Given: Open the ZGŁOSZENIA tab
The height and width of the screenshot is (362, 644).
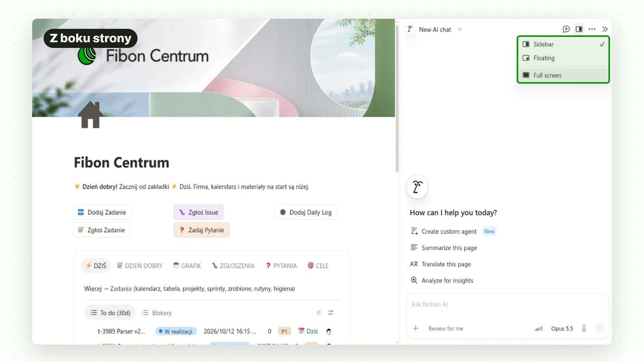Looking at the screenshot, I should [x=233, y=266].
